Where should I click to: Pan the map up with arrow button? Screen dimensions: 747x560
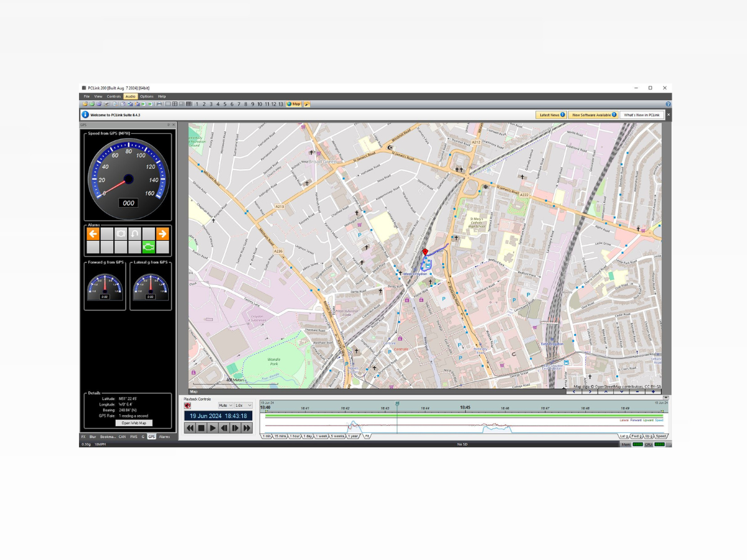tap(606, 391)
